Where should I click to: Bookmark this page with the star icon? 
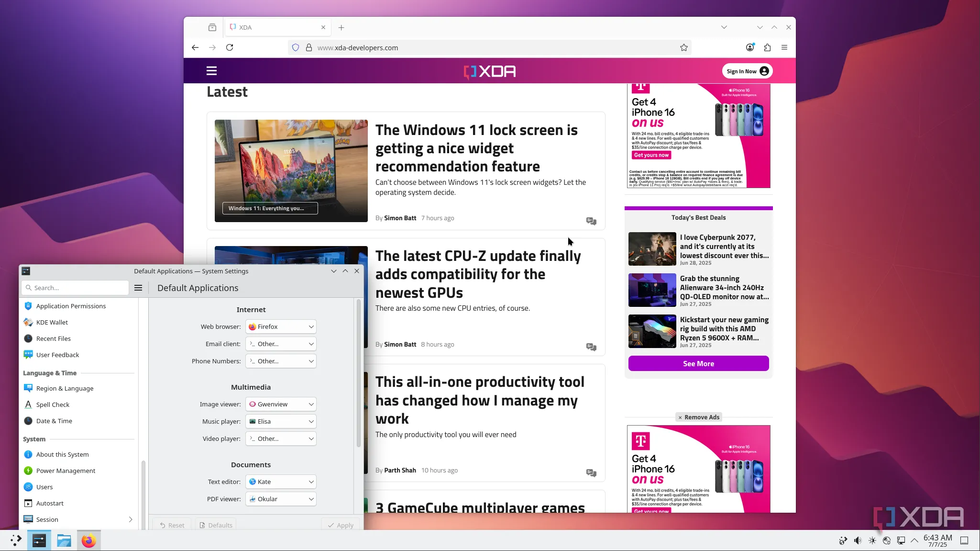click(683, 47)
